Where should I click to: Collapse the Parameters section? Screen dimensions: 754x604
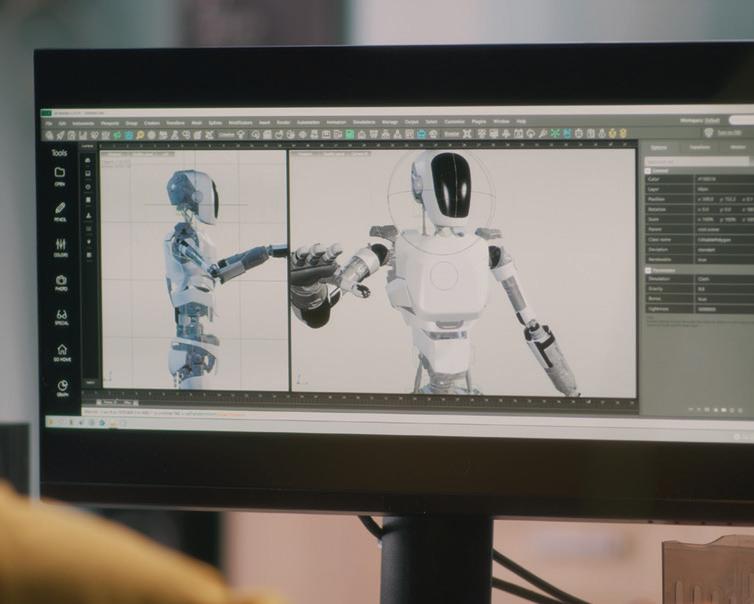[648, 270]
